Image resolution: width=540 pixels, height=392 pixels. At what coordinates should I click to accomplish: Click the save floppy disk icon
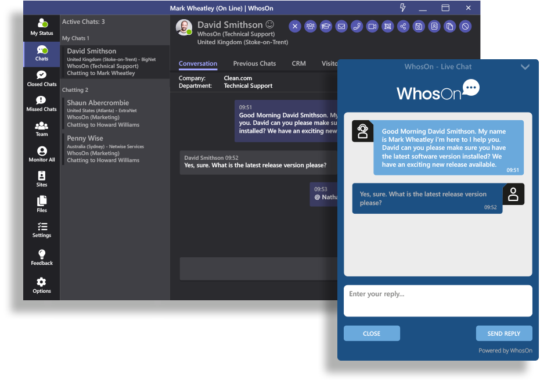point(419,27)
